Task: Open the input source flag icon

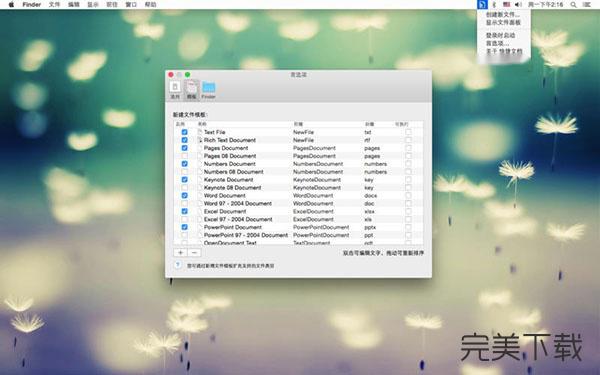Action: pos(506,5)
